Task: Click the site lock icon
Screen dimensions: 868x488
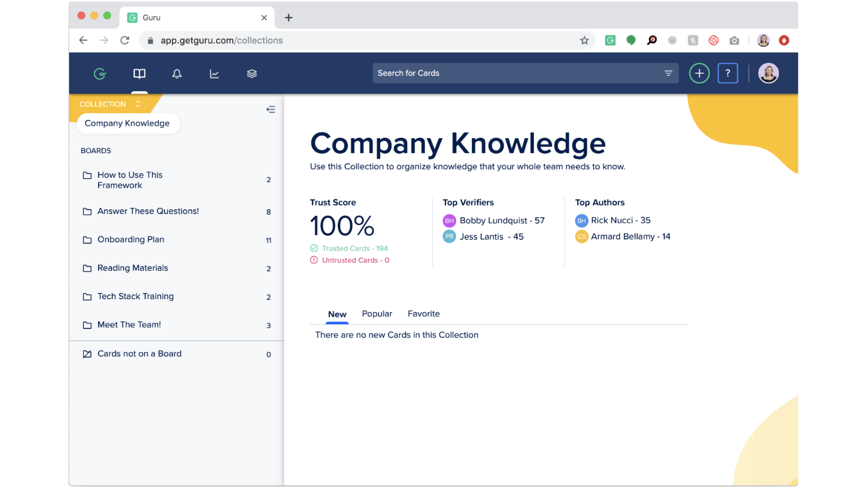Action: pyautogui.click(x=151, y=40)
